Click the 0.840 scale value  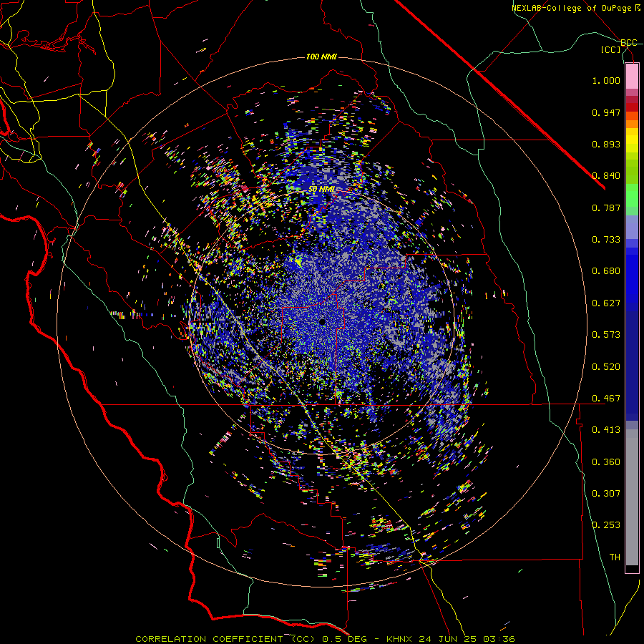[606, 176]
